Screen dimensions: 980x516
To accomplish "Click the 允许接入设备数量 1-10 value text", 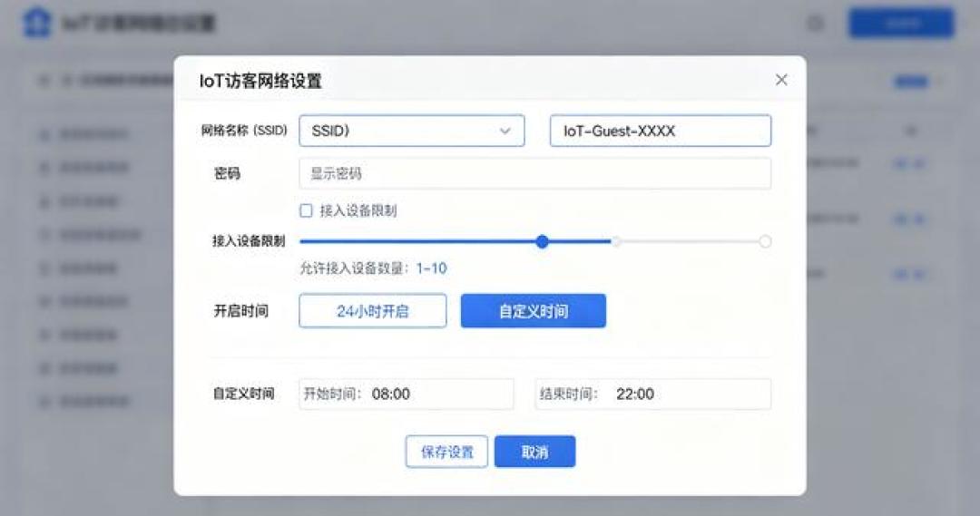I will 431,268.
